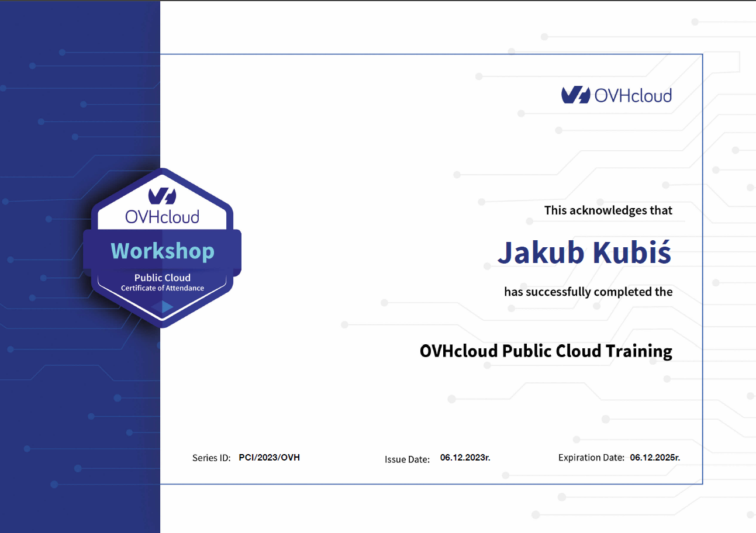Viewport: 756px width, 533px height.
Task: Click the OVHcloud emblem inside the hexagon badge
Action: pyautogui.click(x=162, y=195)
